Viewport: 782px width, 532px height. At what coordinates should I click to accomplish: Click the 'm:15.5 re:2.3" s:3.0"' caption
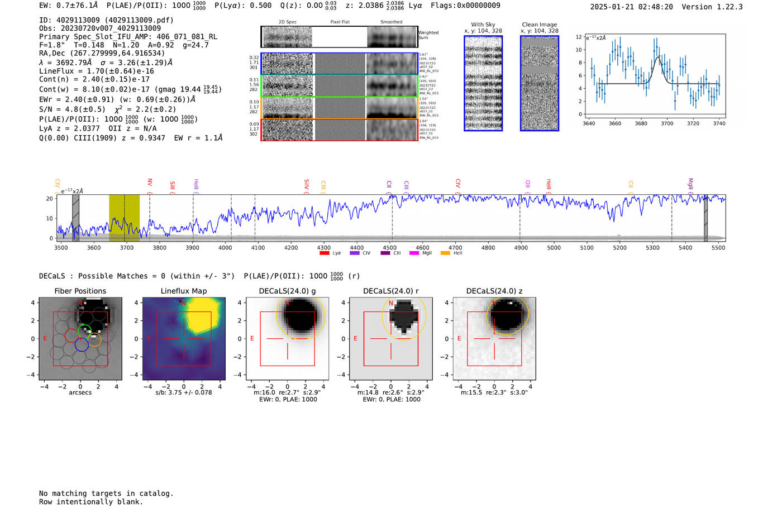[x=494, y=392]
